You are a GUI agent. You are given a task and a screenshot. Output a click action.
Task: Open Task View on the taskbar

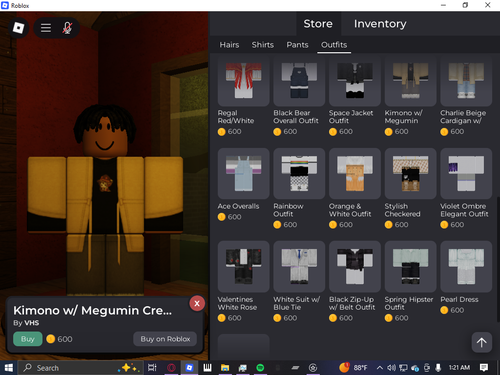(152, 368)
